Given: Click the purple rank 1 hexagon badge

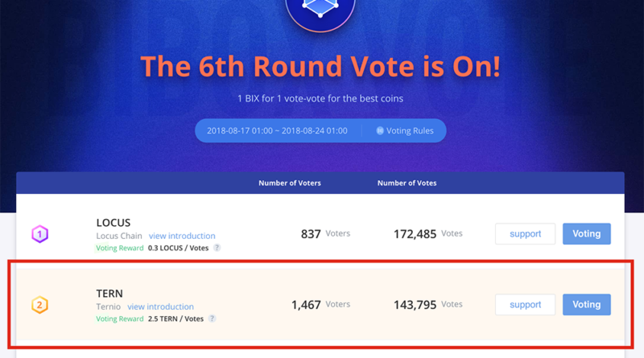Looking at the screenshot, I should pyautogui.click(x=39, y=235).
